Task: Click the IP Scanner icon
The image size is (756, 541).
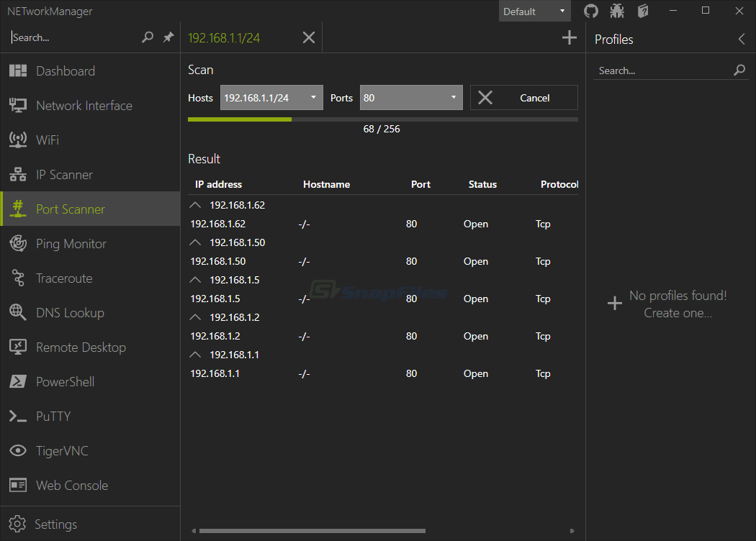Action: (18, 174)
